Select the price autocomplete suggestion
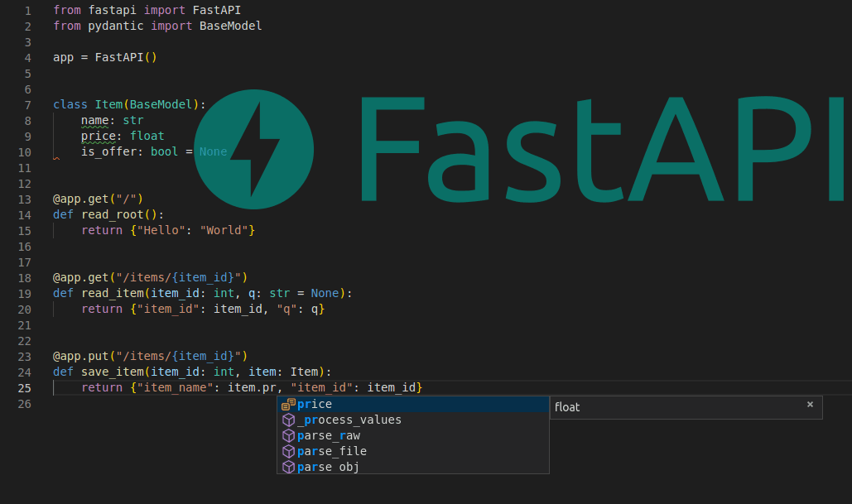Image resolution: width=852 pixels, height=504 pixels. (x=315, y=404)
